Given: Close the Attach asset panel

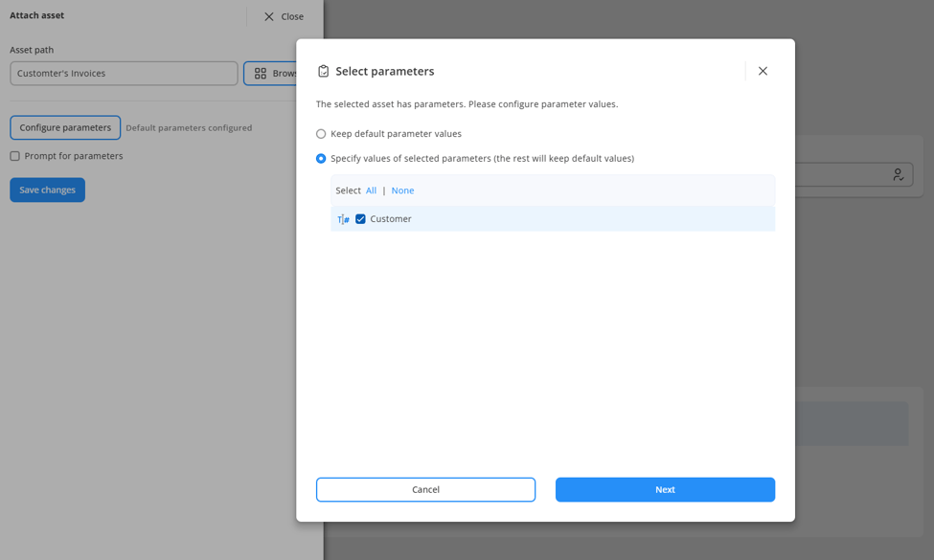Looking at the screenshot, I should [285, 16].
